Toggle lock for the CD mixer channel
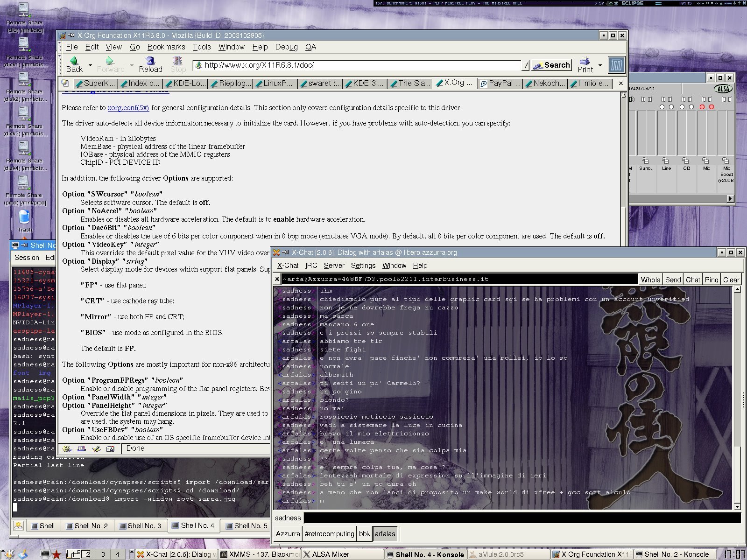 point(685,161)
